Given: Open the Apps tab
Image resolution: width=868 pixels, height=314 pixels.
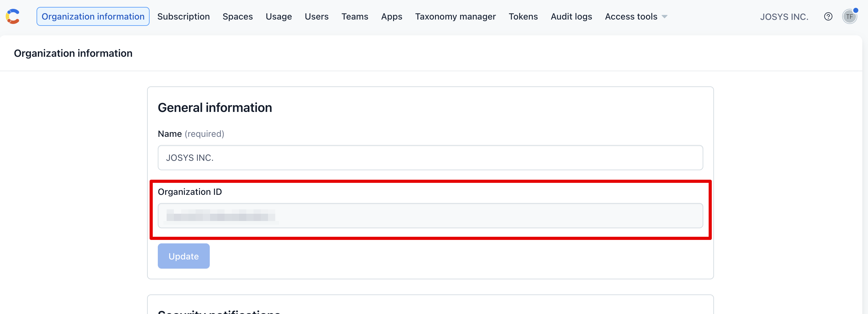Looking at the screenshot, I should (391, 16).
